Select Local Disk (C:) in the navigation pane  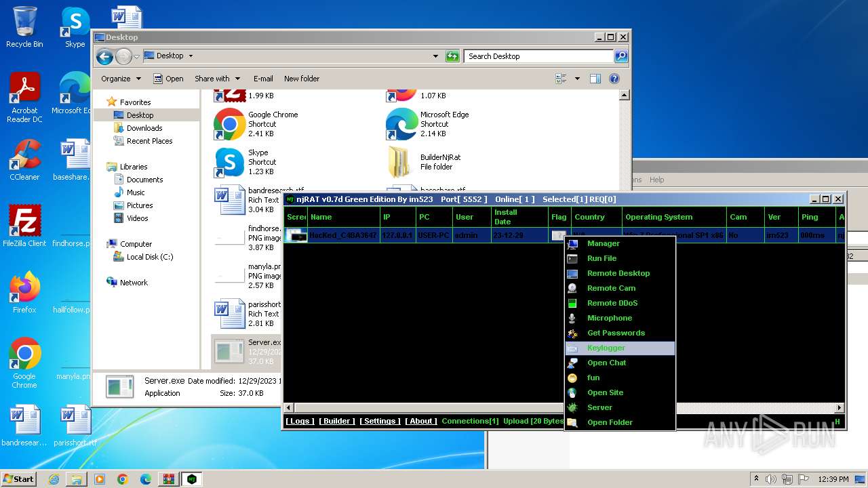150,257
